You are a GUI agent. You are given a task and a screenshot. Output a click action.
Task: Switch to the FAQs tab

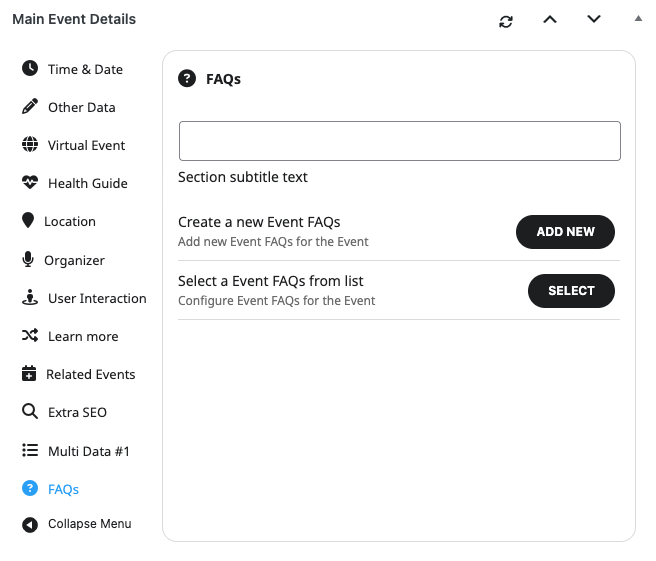[x=63, y=489]
